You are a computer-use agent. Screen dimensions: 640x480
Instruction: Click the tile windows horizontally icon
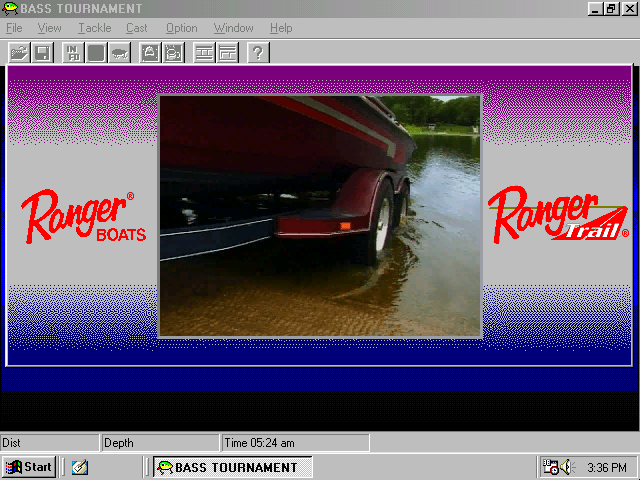point(204,53)
